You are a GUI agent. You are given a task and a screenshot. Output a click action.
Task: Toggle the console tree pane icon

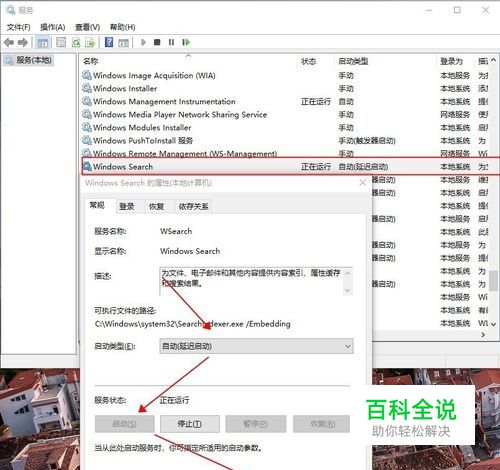coord(43,43)
